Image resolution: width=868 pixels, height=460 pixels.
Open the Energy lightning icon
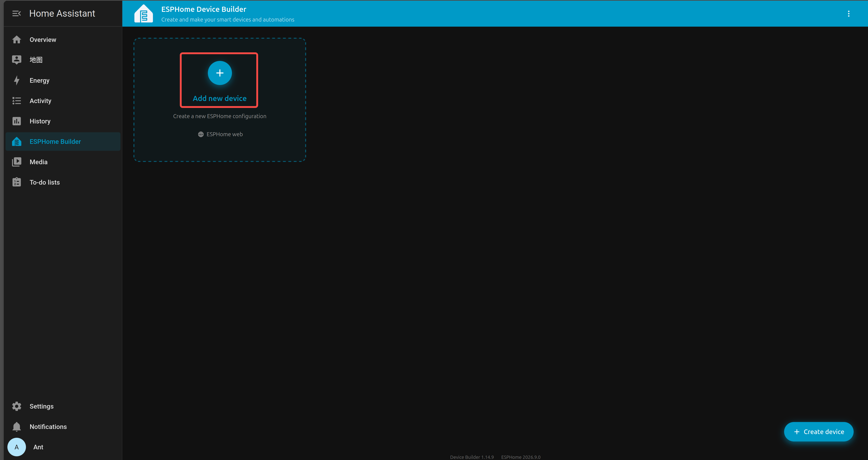point(16,80)
